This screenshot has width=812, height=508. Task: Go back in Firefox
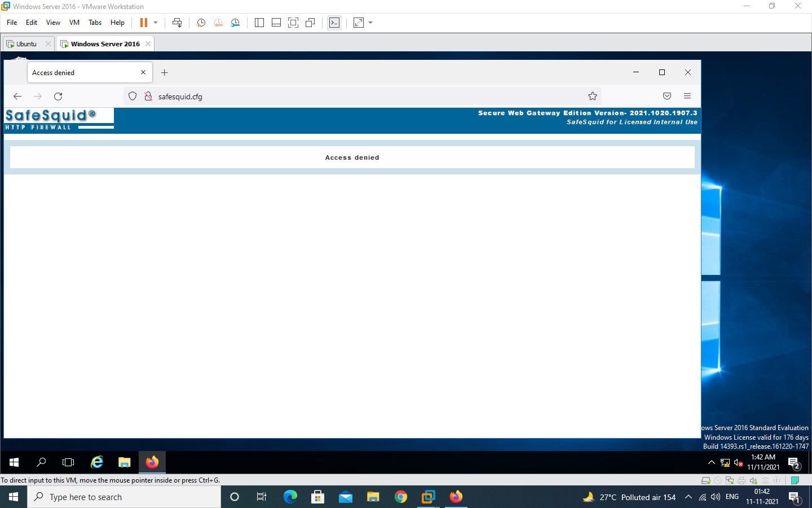tap(17, 97)
